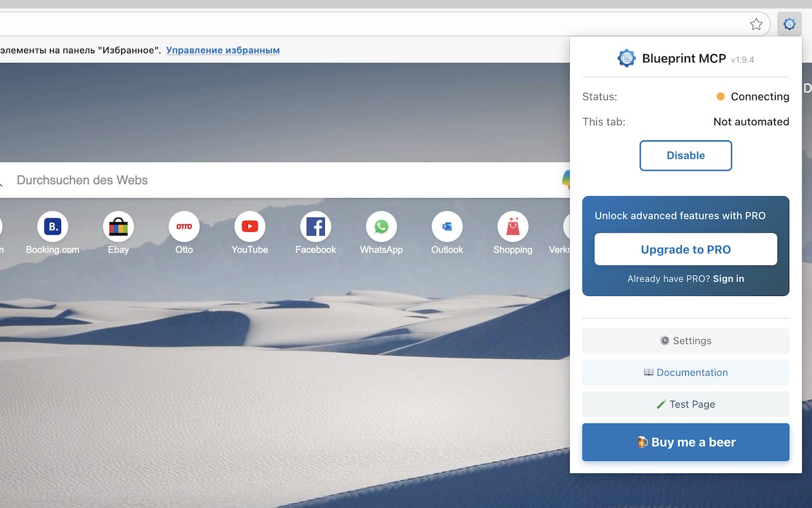Click the v1.9.4 version label
Viewport: 812px width, 508px height.
click(x=742, y=60)
